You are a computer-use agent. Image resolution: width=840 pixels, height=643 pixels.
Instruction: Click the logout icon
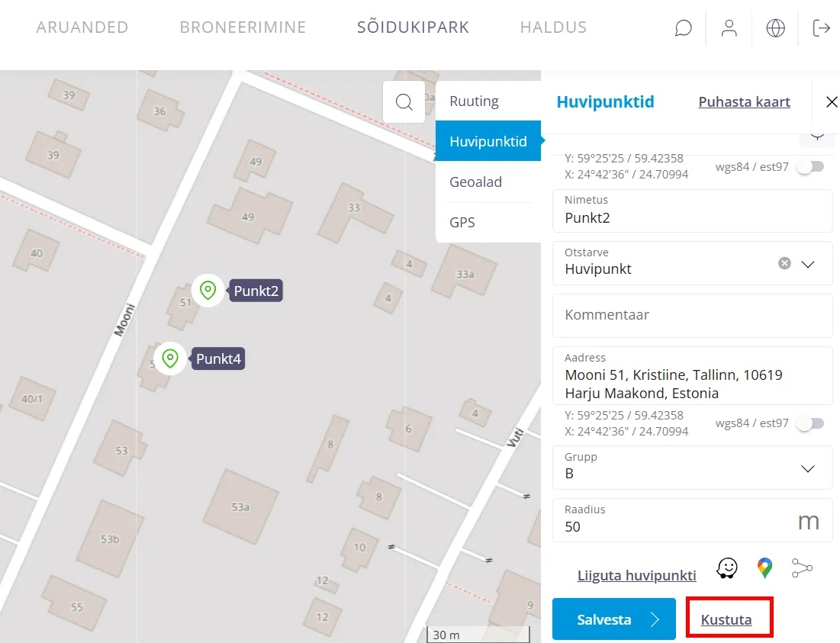click(x=821, y=28)
